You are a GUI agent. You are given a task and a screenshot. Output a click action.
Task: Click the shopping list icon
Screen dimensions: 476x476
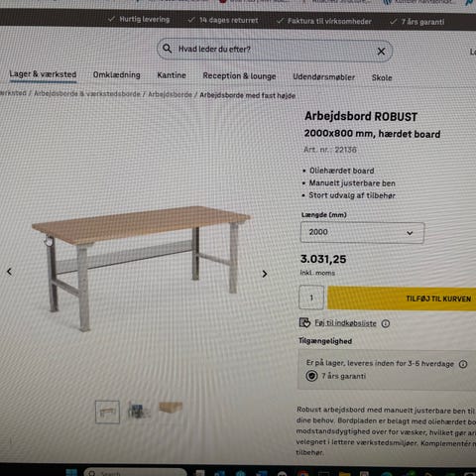[304, 322]
